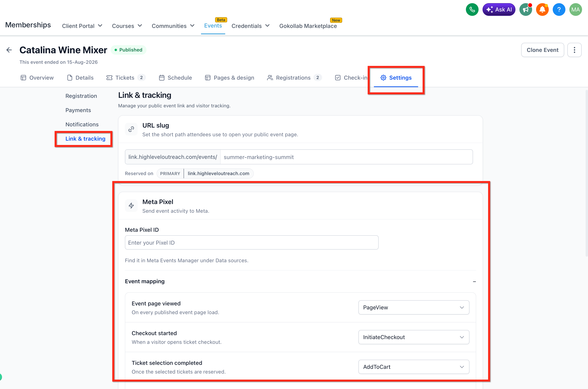Collapse the Event mapping section

474,281
